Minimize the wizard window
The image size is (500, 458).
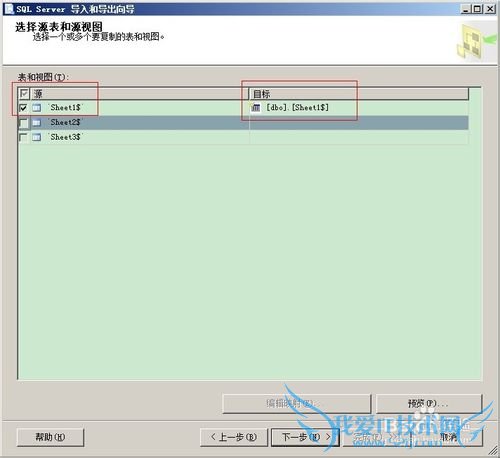[466, 9]
